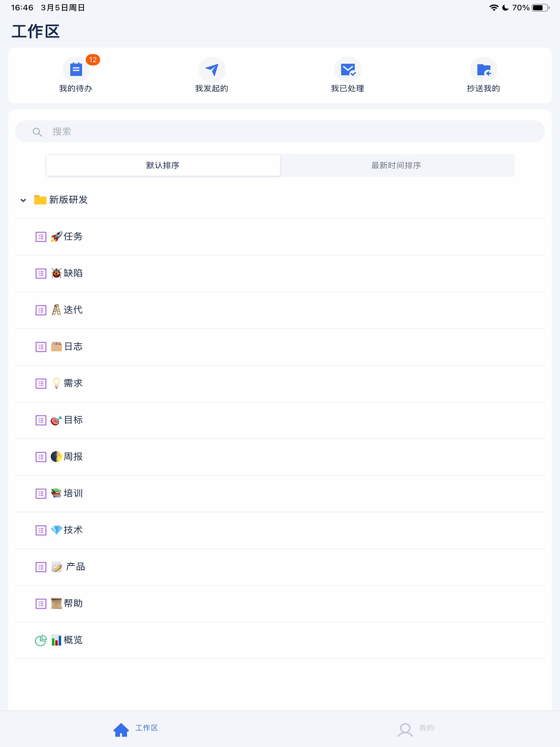
Task: Open the 周报 list row
Action: coord(280,457)
